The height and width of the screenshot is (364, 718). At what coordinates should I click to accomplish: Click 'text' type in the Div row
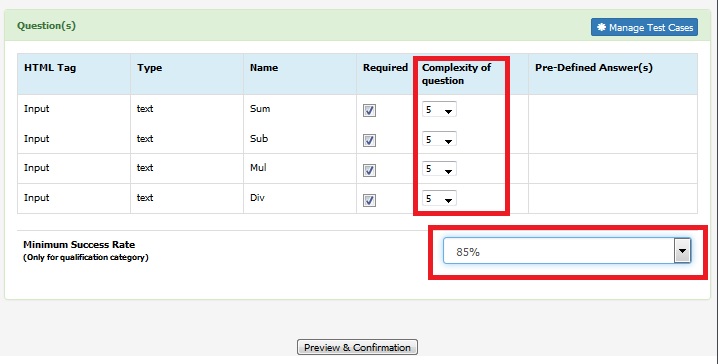coord(145,198)
